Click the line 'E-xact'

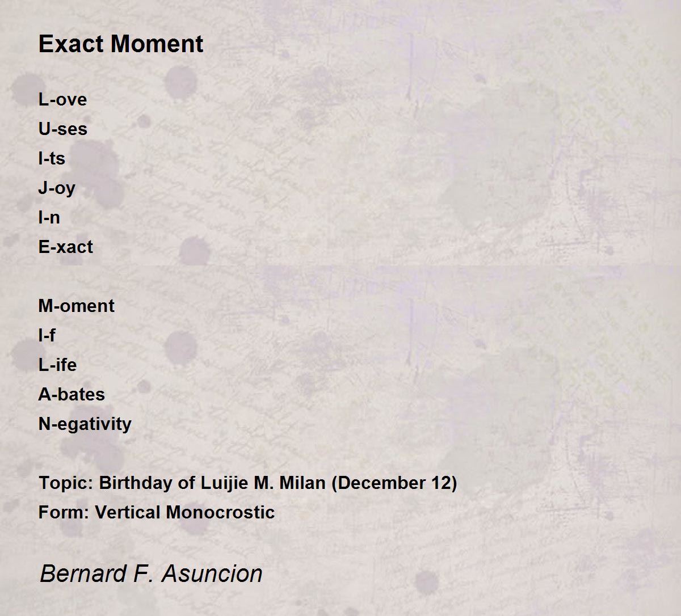[x=66, y=247]
